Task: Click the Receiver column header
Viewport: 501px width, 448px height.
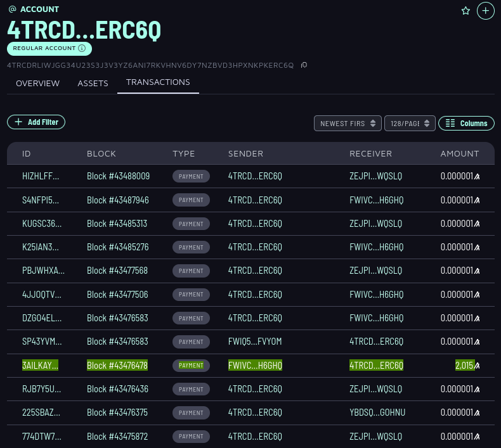Action: tap(370, 153)
